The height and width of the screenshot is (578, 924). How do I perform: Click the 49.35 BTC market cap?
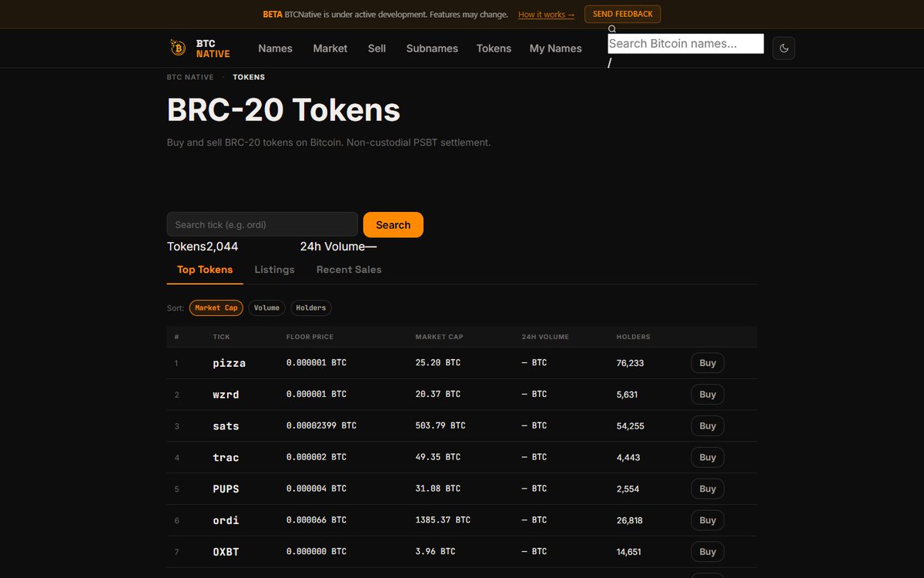coord(438,457)
